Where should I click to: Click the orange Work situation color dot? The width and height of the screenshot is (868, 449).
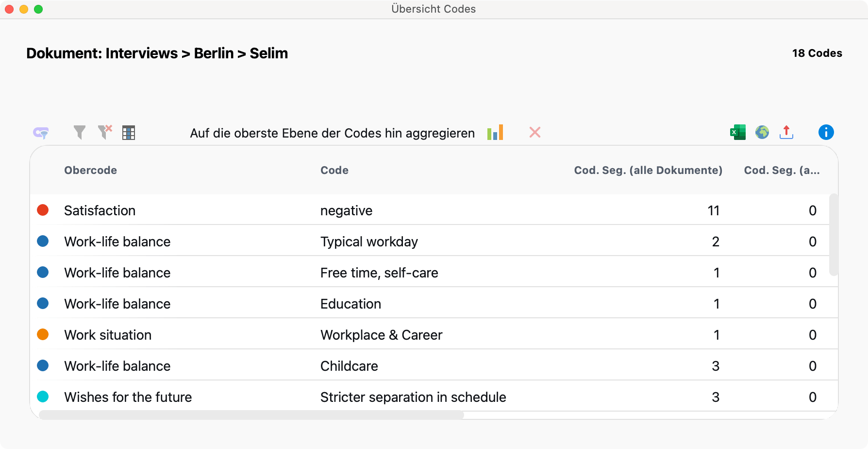[x=43, y=334]
